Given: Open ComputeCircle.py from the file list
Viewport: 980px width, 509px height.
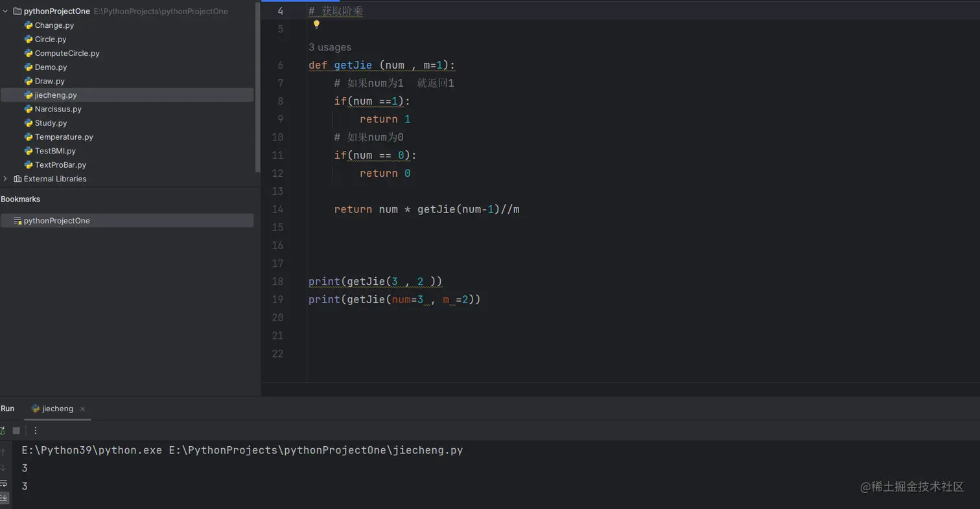Looking at the screenshot, I should [x=67, y=53].
